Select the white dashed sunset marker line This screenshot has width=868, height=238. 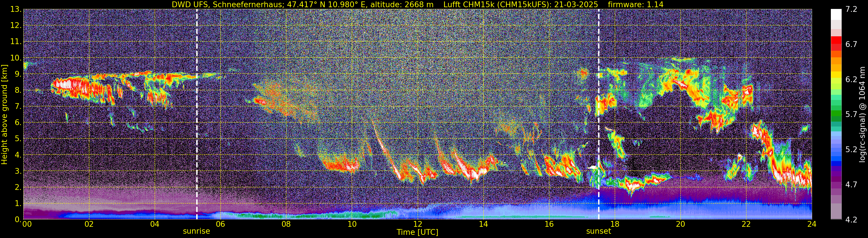click(599, 114)
